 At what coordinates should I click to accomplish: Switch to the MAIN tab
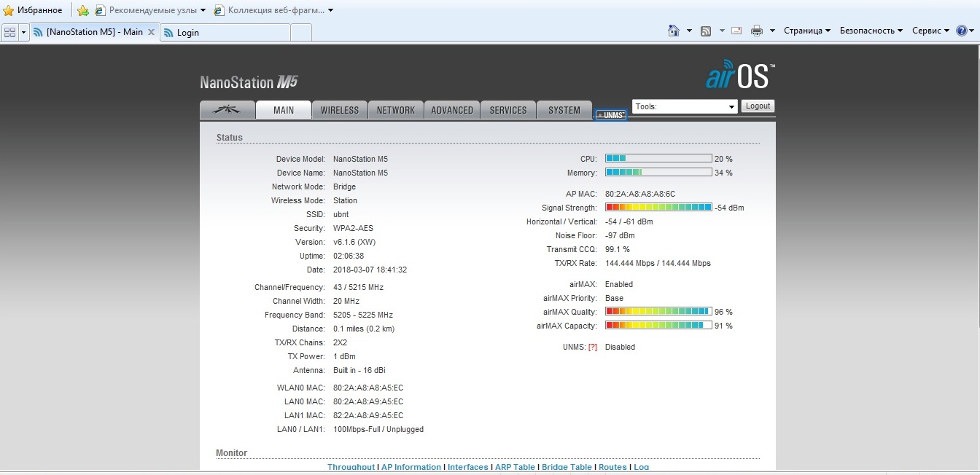284,110
